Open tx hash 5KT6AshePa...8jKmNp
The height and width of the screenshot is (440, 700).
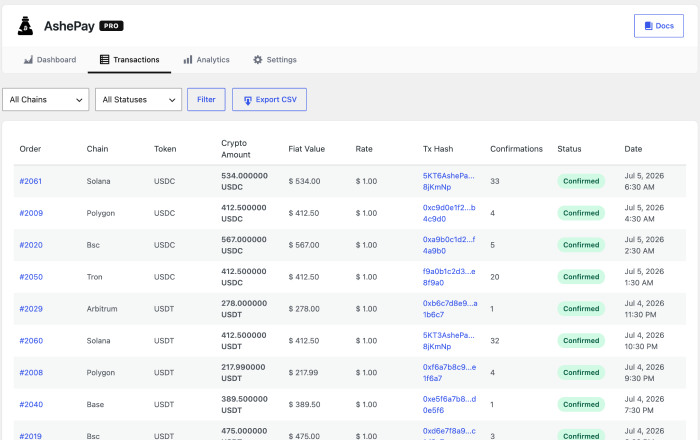449,181
